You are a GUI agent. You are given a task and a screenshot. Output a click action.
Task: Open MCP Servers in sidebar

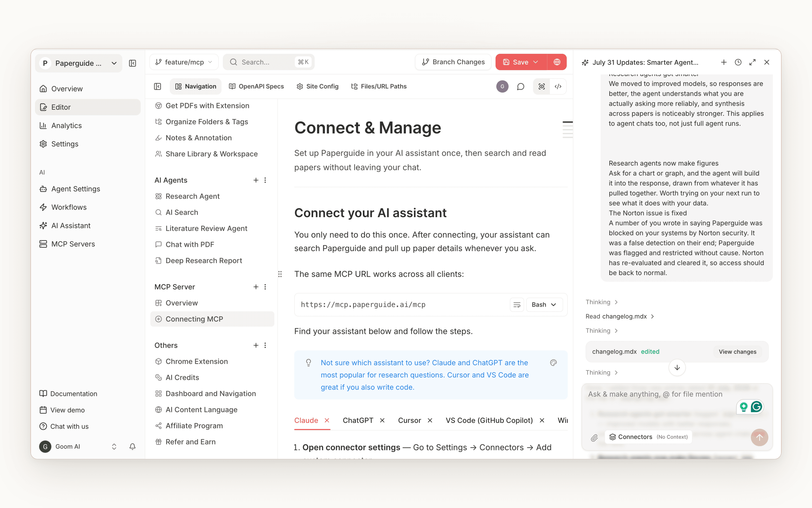click(x=88, y=244)
